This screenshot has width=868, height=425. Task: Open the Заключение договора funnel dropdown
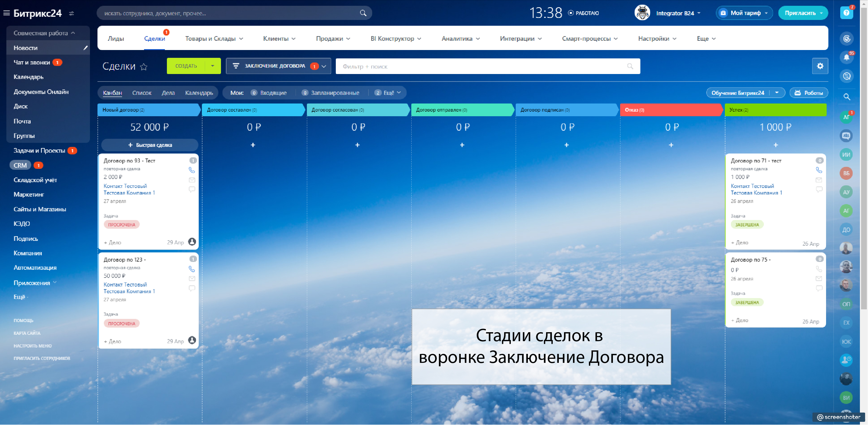click(278, 66)
